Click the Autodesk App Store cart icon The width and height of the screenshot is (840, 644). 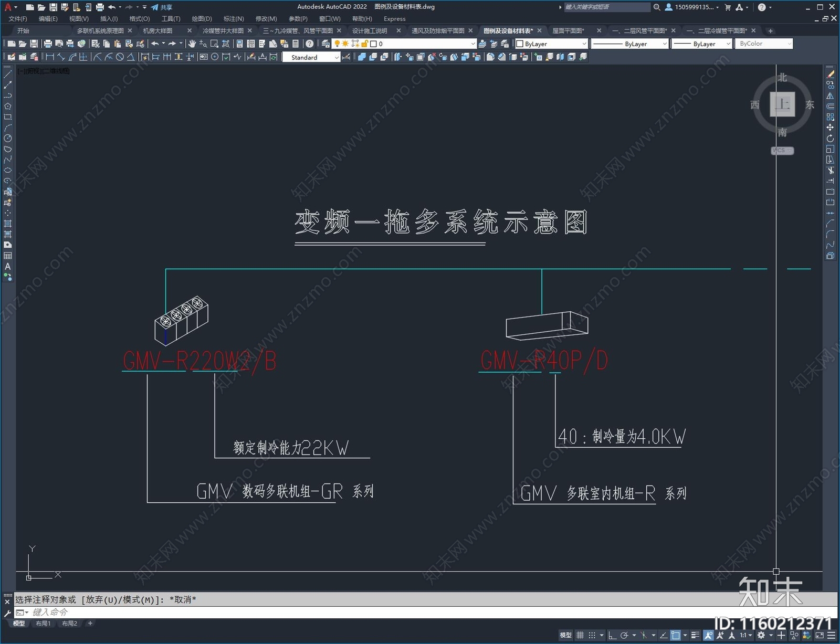coord(728,7)
